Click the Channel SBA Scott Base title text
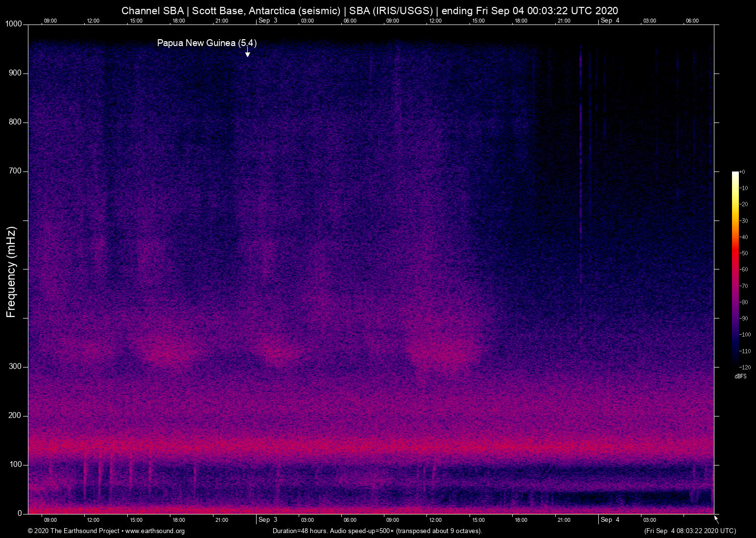The width and height of the screenshot is (756, 538). (x=370, y=11)
